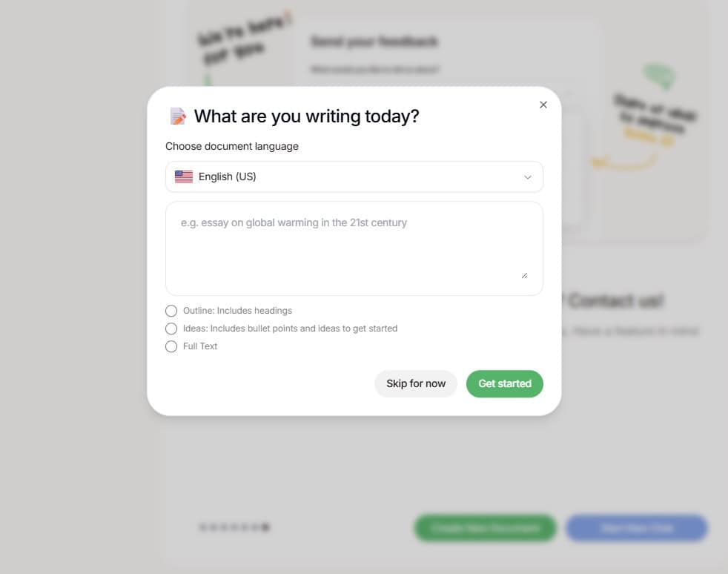Viewport: 728px width, 574px height.
Task: Open the English (US) language dropdown
Action: tap(354, 177)
